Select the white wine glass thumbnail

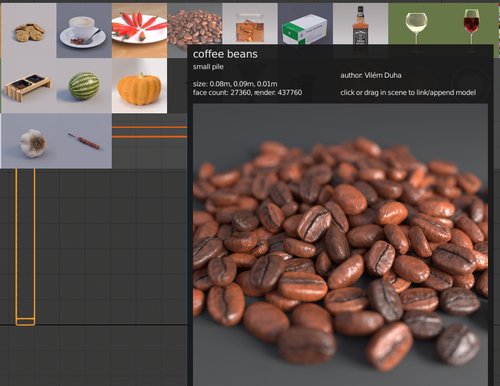tap(416, 24)
